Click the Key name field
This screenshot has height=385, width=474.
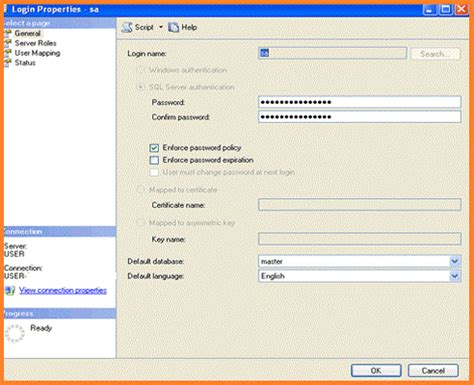(360, 239)
